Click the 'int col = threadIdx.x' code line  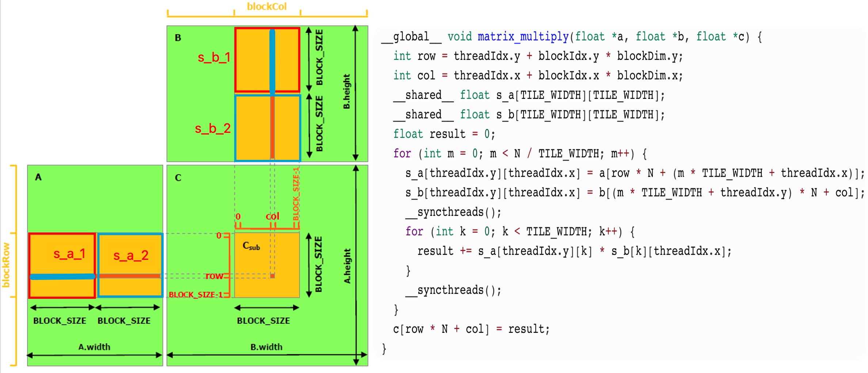click(538, 76)
